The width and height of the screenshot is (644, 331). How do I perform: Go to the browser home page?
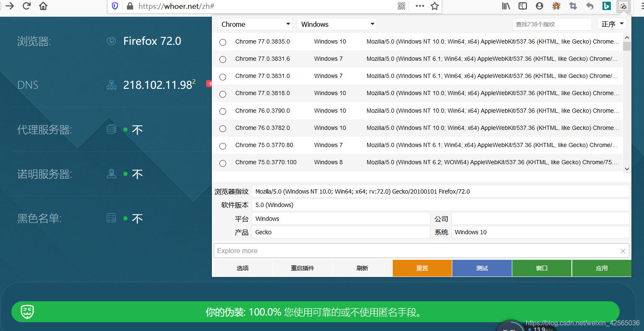coord(43,6)
